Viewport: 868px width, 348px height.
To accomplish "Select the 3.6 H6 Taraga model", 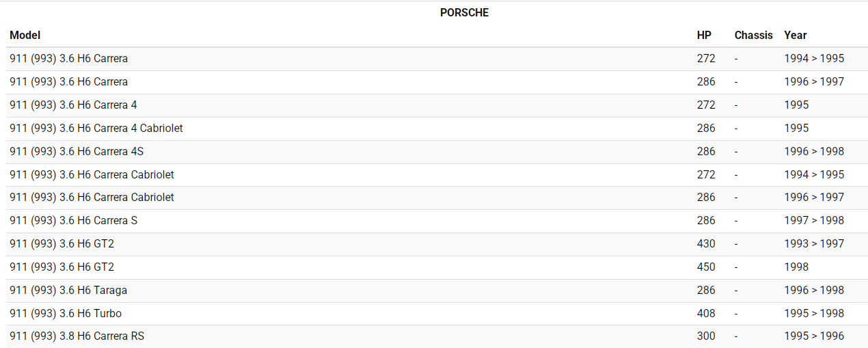I will coord(68,291).
